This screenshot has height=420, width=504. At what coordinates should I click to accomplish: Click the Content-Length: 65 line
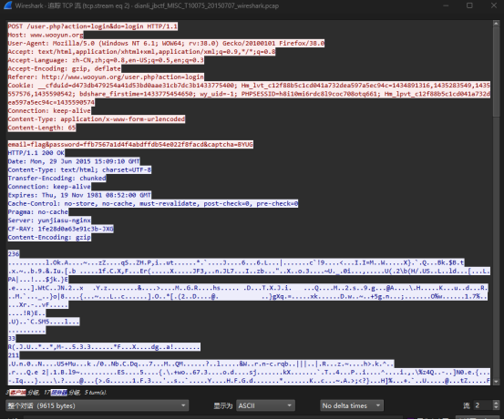tap(42, 128)
